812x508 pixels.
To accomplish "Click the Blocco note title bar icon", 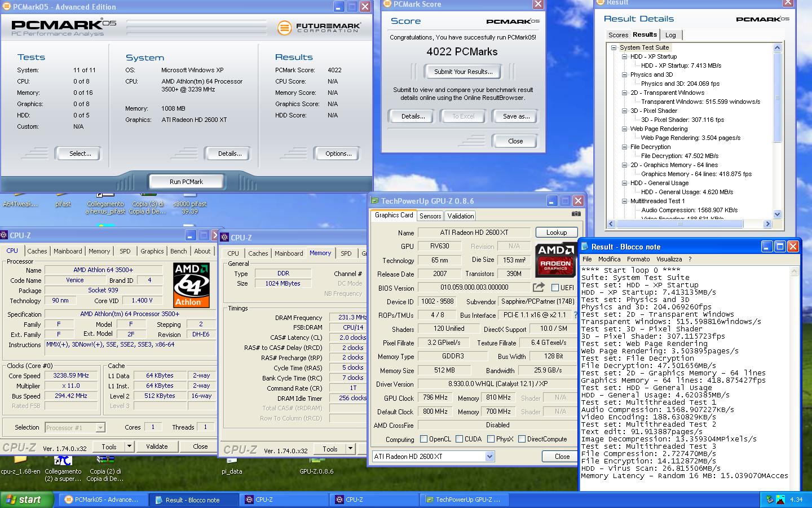I will (584, 247).
